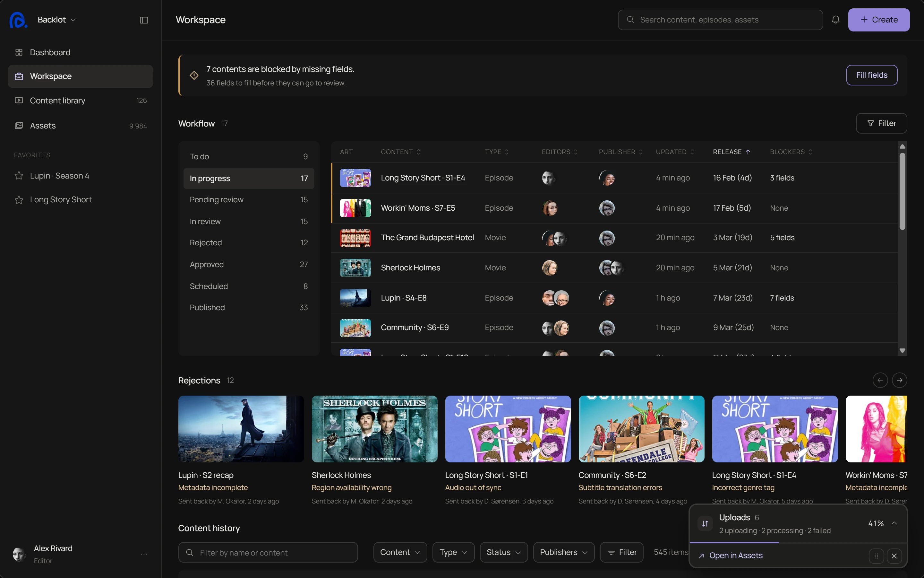Screen dimensions: 924x578
Task: Collapse the Uploads panel chevron
Action: [x=894, y=523]
